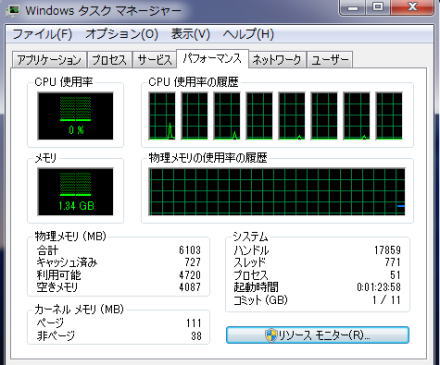The image size is (440, 365).
Task: Switch to the ユーザー tab
Action: tap(330, 60)
